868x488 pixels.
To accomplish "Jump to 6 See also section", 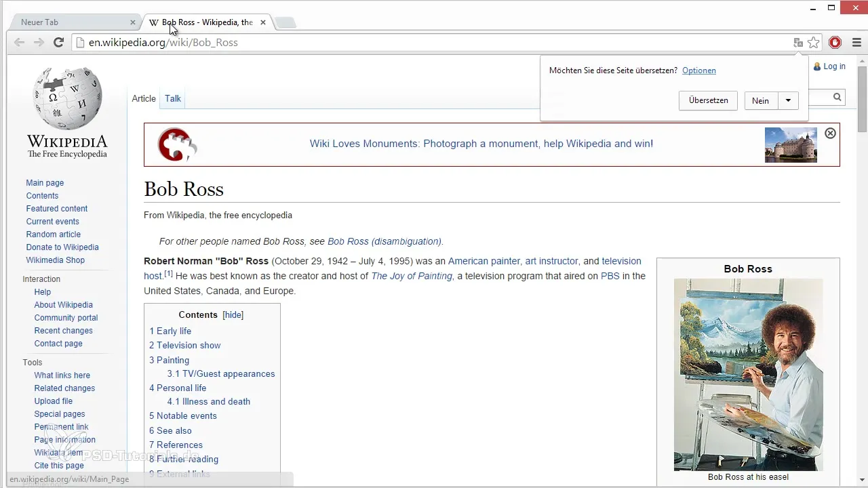I will pos(170,431).
